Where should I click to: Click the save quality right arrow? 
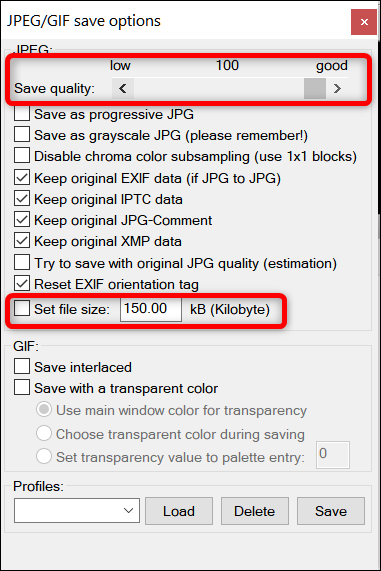[337, 88]
